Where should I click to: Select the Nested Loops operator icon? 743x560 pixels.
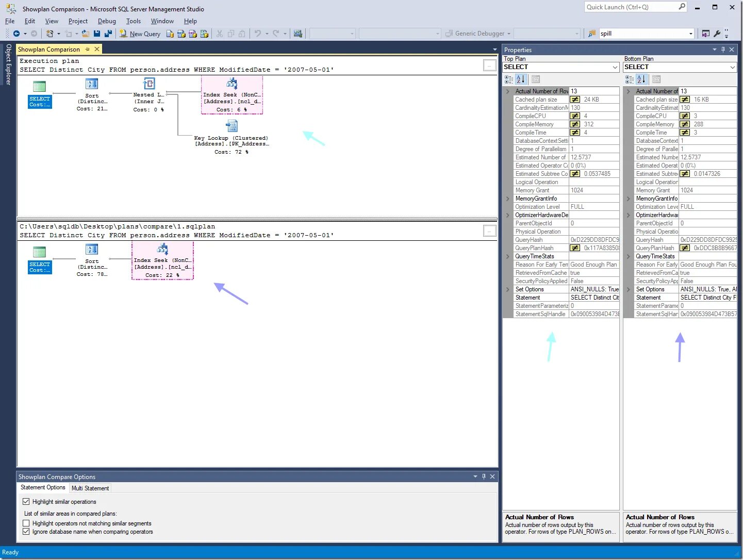149,84
